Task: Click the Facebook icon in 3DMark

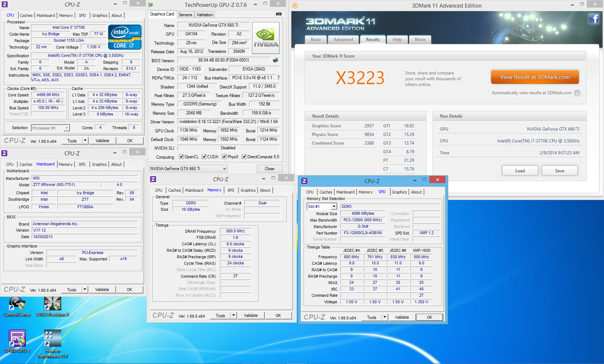Action: [x=594, y=19]
